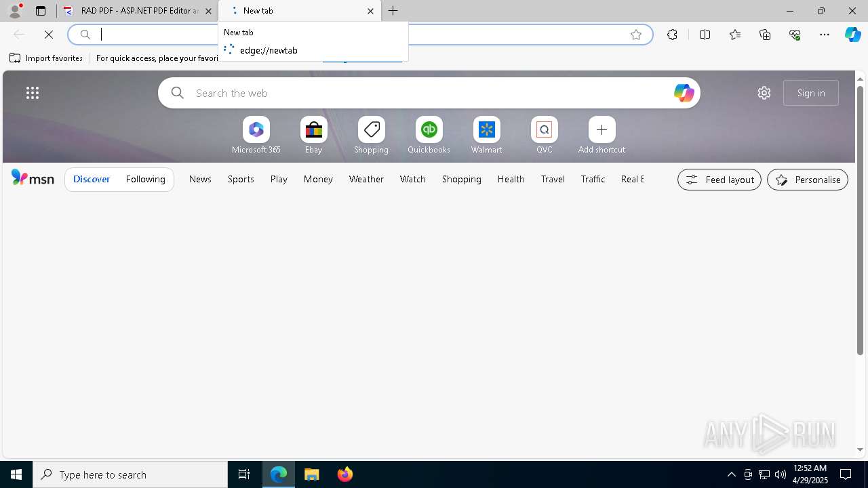Open the taskbar clock and date
Viewport: 868px width, 488px height.
point(810,474)
